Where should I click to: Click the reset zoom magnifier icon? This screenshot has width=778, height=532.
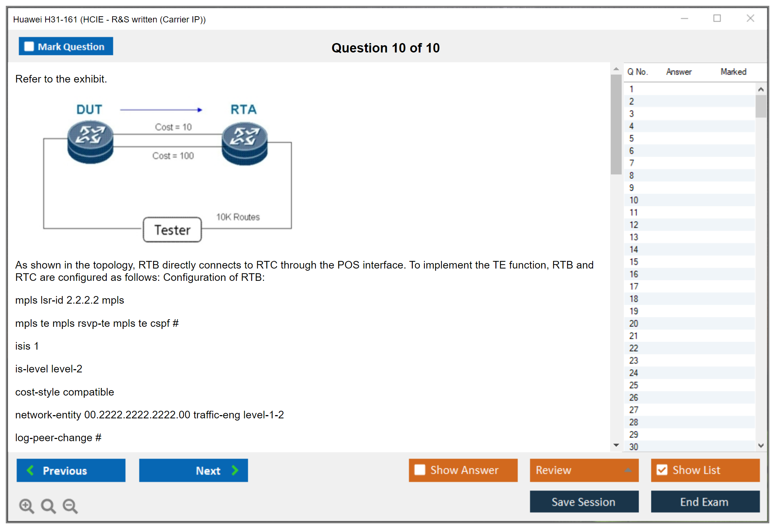pos(48,506)
